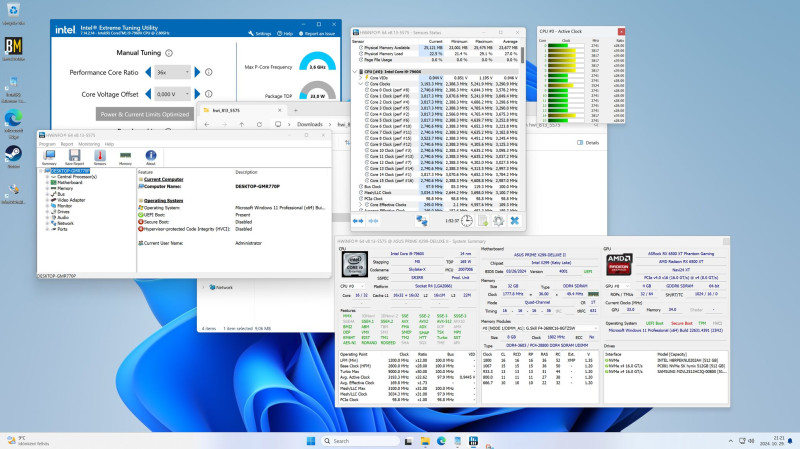This screenshot has height=449, width=800.
Task: Click the log file icon in Sensors Status
Action: (483, 220)
